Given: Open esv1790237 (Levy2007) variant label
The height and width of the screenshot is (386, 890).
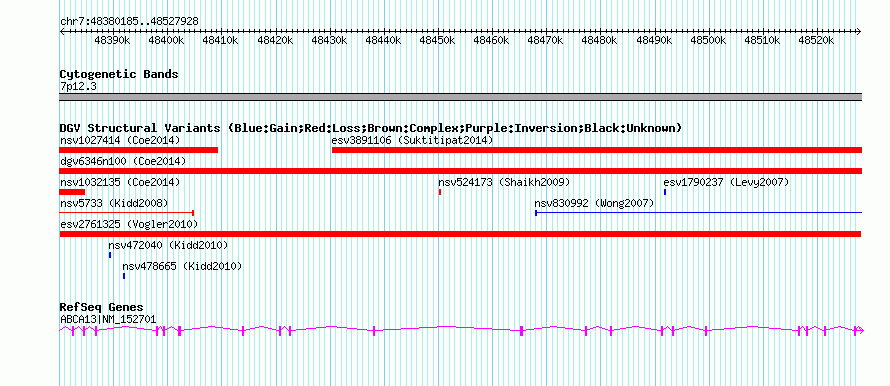Looking at the screenshot, I should click(726, 182).
